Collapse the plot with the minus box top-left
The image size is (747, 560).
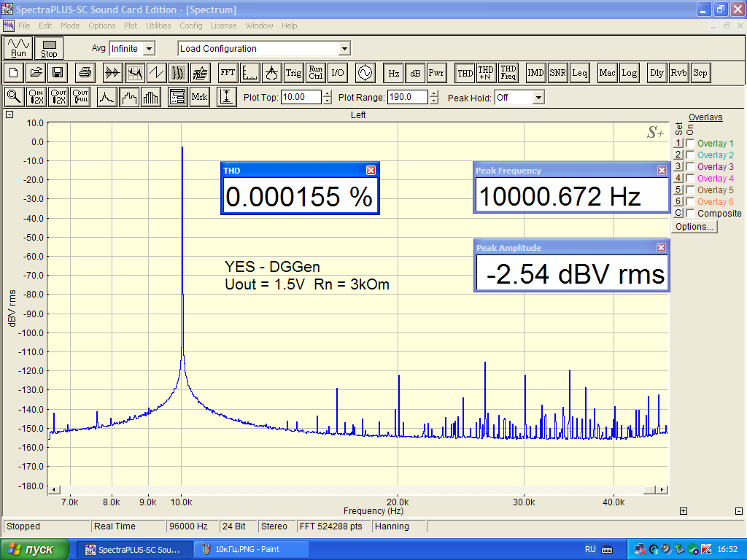[x=9, y=114]
